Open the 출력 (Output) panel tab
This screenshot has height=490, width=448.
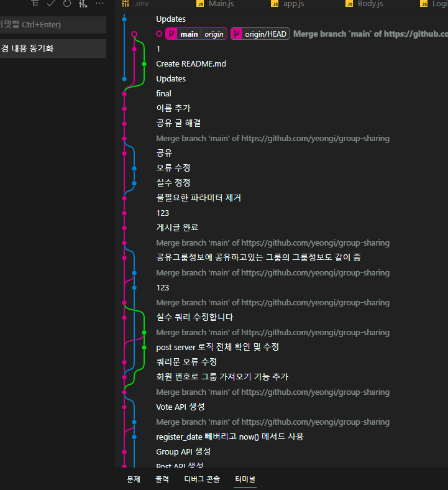coord(162,479)
